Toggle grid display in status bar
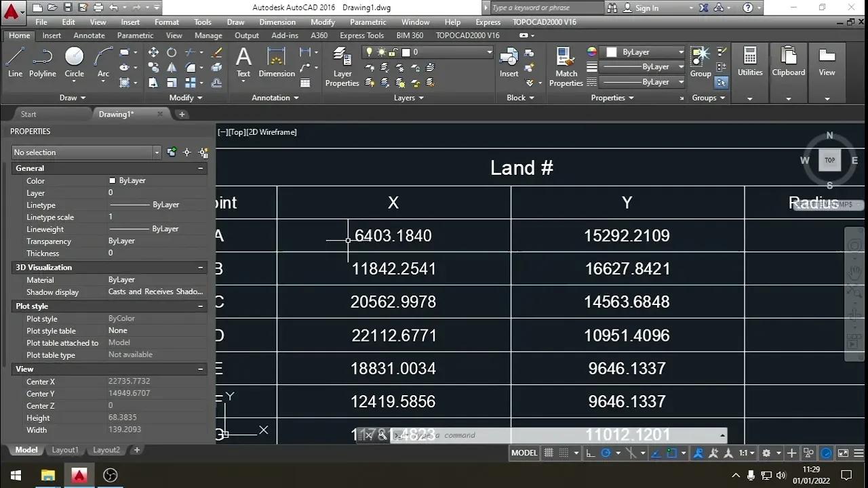 (x=549, y=452)
